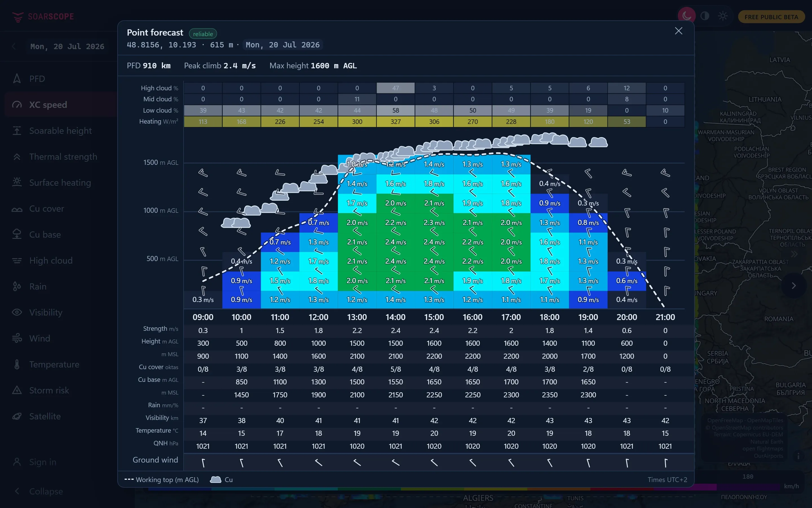Click the date chip in Point forecast header
Image resolution: width=812 pixels, height=508 pixels.
[x=283, y=45]
